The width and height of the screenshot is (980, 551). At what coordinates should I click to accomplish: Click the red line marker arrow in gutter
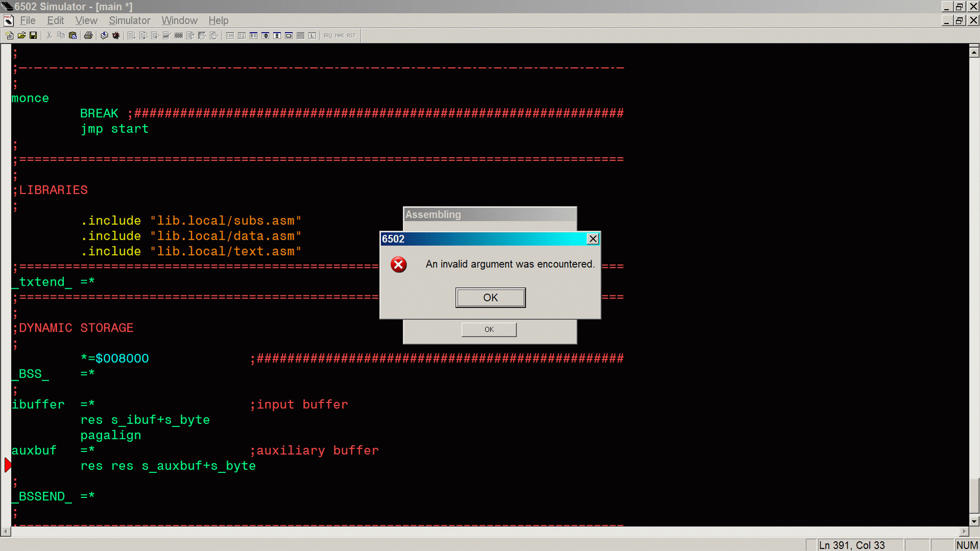[x=8, y=465]
